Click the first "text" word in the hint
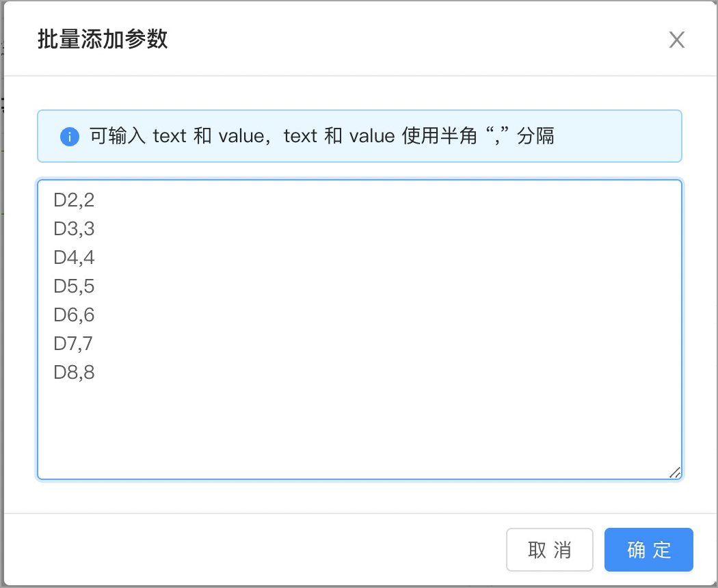 170,136
